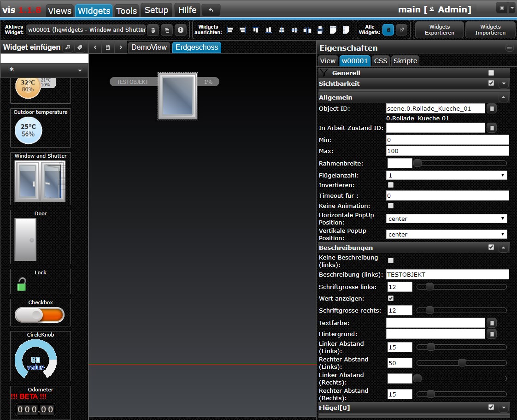
Task: Open Hintergrund color picker button
Action: pos(492,334)
